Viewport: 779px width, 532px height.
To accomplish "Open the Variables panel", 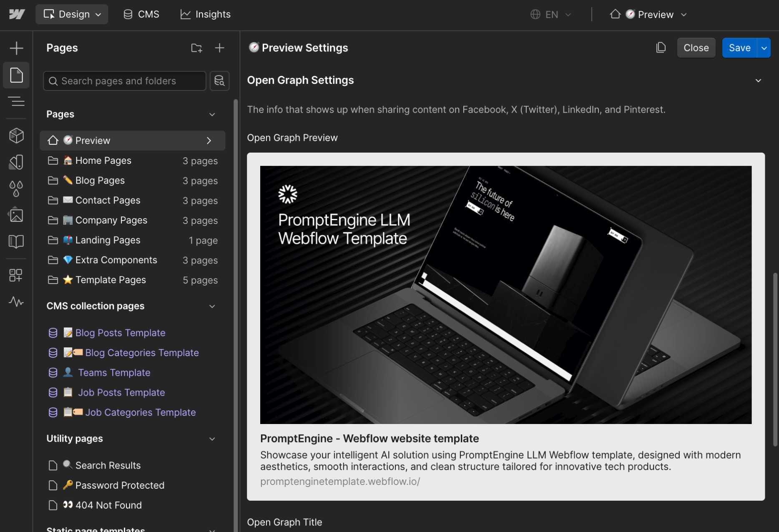I will tap(16, 188).
